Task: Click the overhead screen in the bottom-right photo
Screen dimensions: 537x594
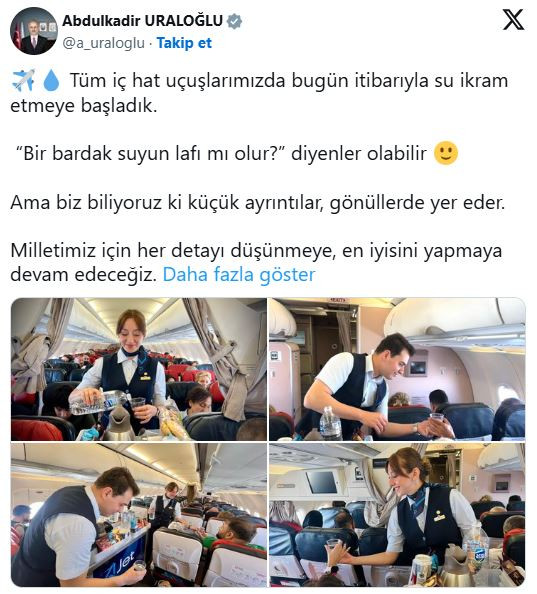Action: (x=322, y=483)
